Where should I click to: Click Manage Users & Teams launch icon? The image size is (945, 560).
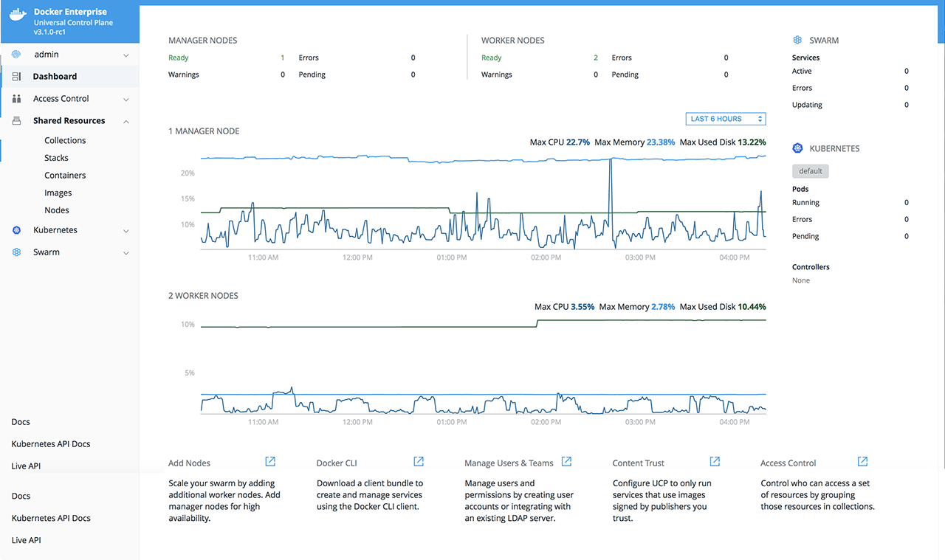(566, 462)
